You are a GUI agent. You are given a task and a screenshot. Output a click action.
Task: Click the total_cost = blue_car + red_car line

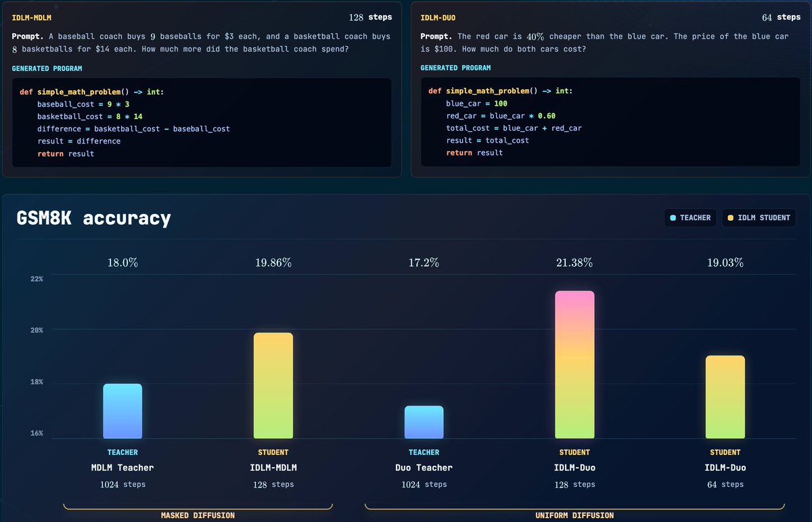click(x=514, y=128)
